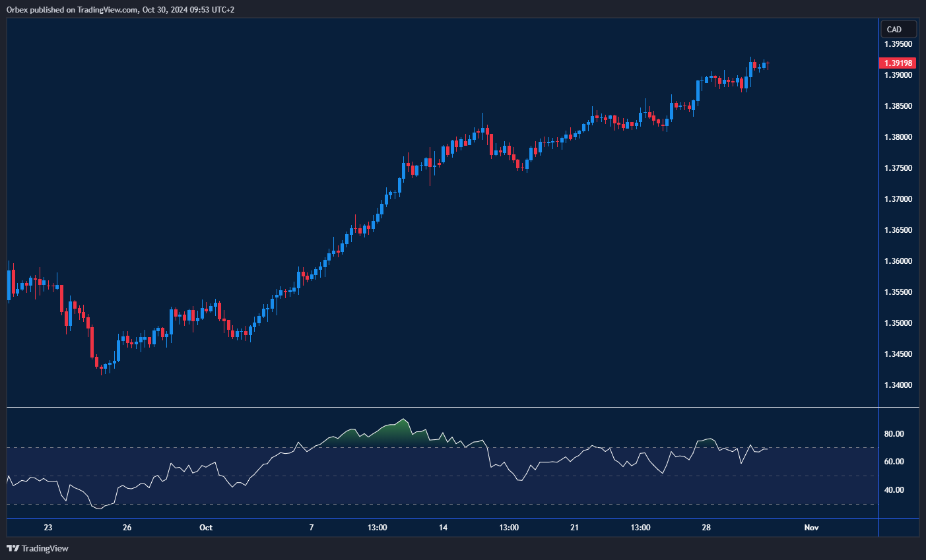926x560 pixels.
Task: Jump to the 14 date marker
Action: (443, 528)
